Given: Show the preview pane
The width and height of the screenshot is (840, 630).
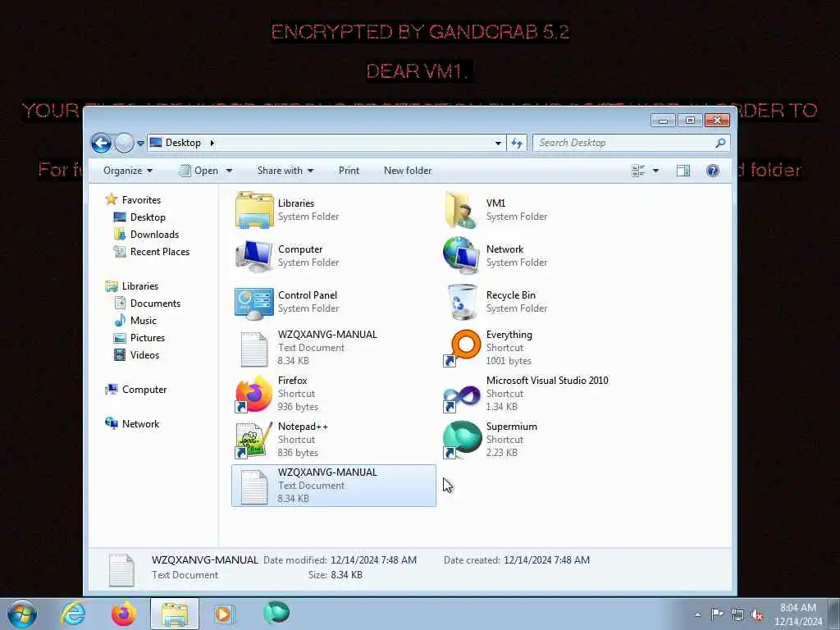Looking at the screenshot, I should [683, 171].
